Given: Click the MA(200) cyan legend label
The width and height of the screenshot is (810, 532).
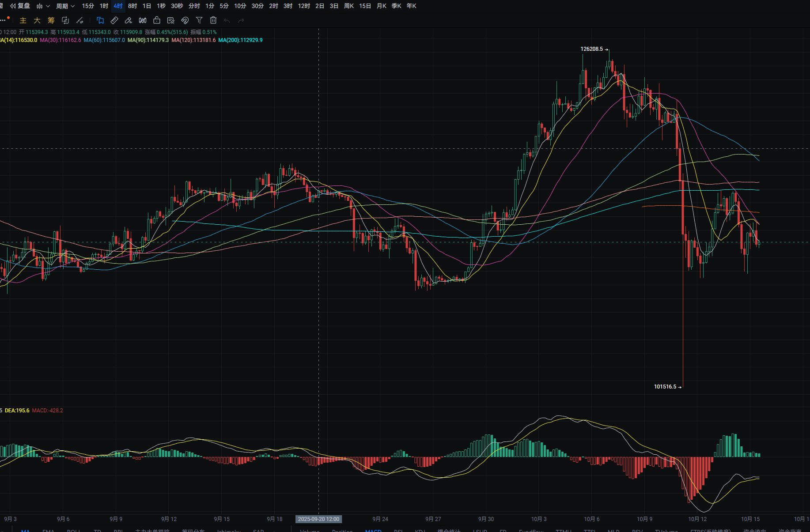Looking at the screenshot, I should coord(240,40).
